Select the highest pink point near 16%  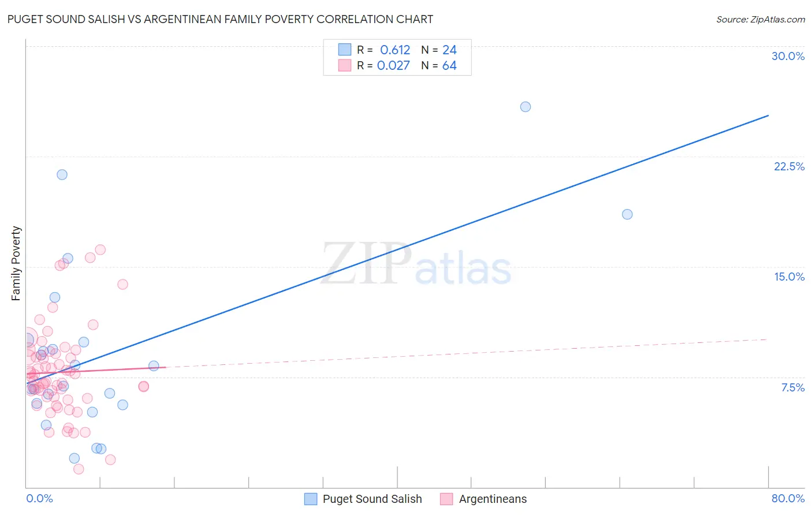100,250
